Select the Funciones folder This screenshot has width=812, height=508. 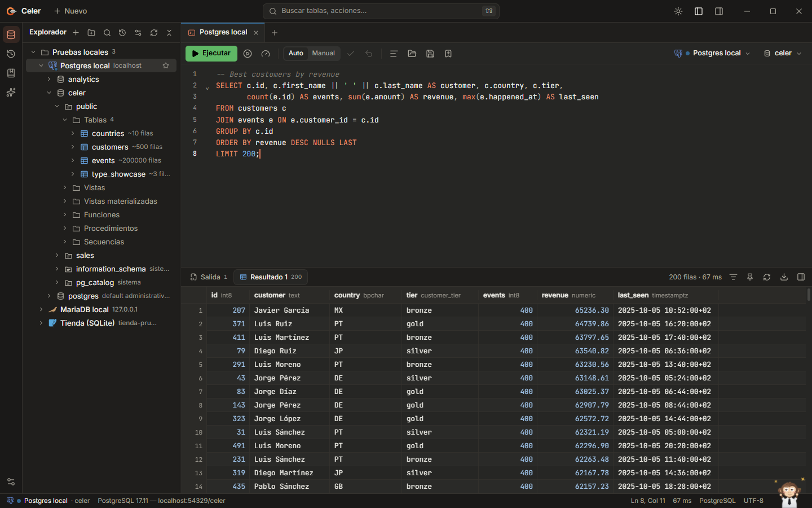point(101,214)
